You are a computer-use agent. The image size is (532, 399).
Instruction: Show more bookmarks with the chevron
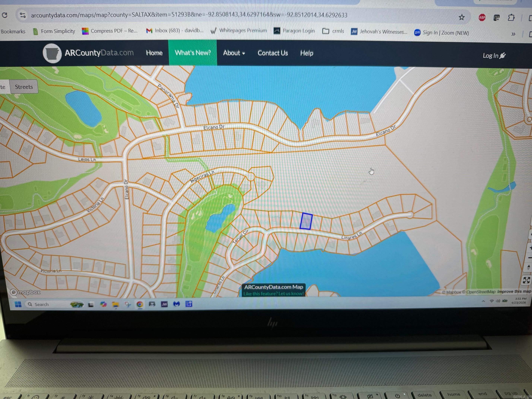pyautogui.click(x=513, y=34)
